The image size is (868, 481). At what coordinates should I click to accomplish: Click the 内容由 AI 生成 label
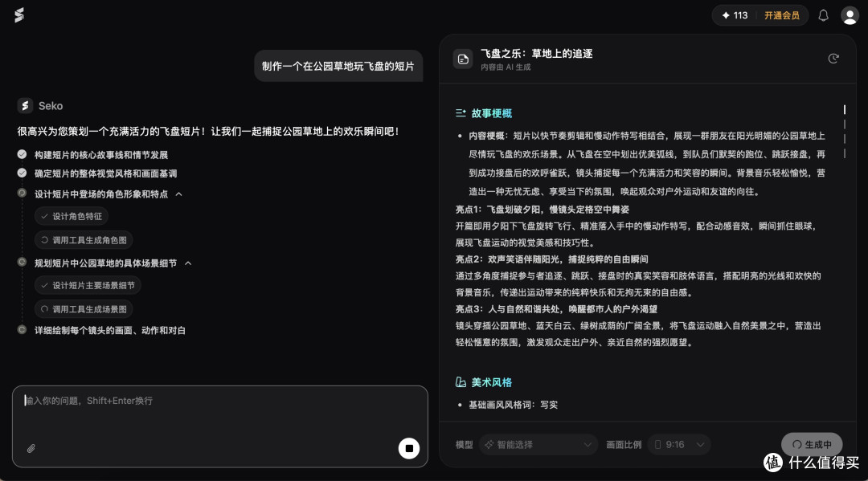click(x=506, y=67)
